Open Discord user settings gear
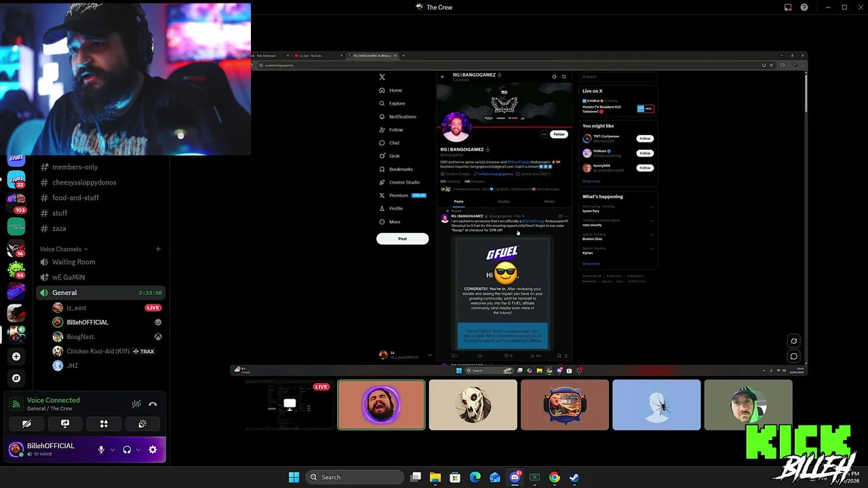Image resolution: width=868 pixels, height=488 pixels. pos(153,449)
